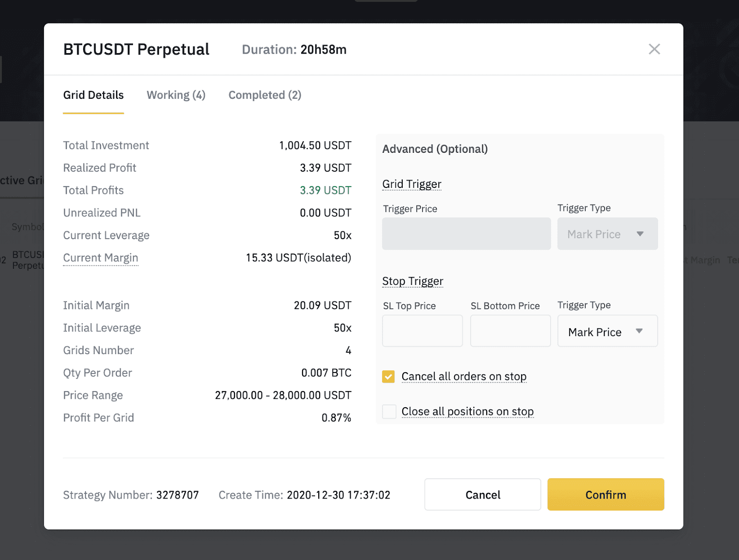
Task: Close the BTCUSDT Perpetual dialog
Action: point(654,49)
